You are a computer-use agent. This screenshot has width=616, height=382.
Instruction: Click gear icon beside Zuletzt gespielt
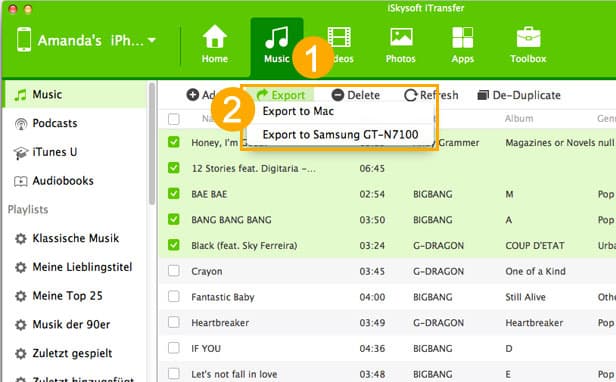[20, 353]
